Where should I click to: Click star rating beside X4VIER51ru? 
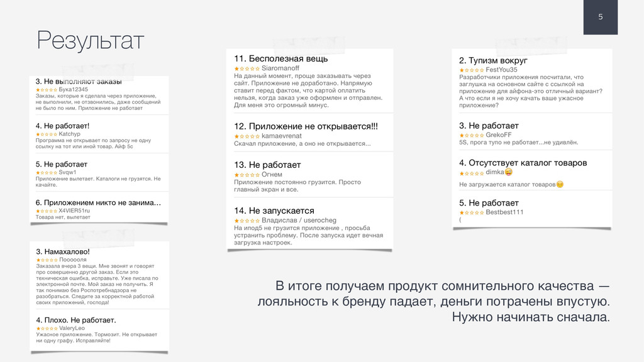pyautogui.click(x=47, y=211)
